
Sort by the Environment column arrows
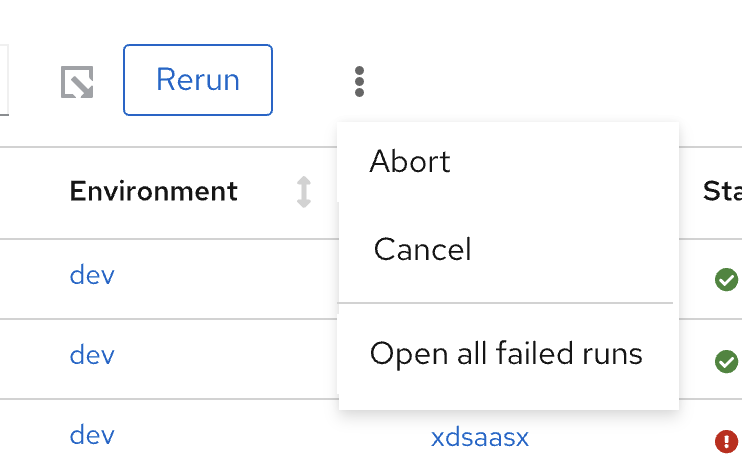304,191
